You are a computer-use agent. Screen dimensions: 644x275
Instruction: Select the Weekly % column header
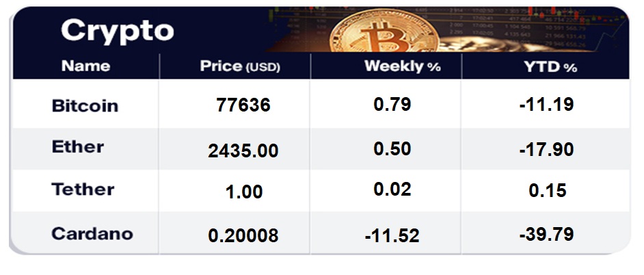(403, 66)
